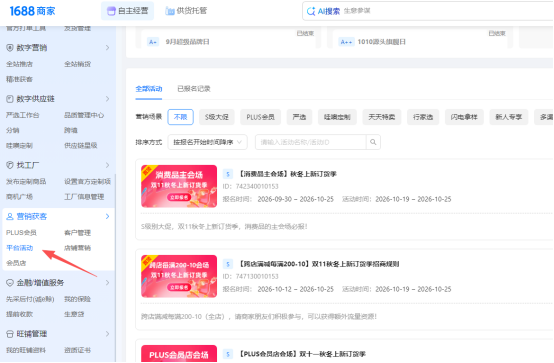This screenshot has height=363, width=554.
Task: Open 商机广场 in the sidebar
Action: tap(19, 197)
